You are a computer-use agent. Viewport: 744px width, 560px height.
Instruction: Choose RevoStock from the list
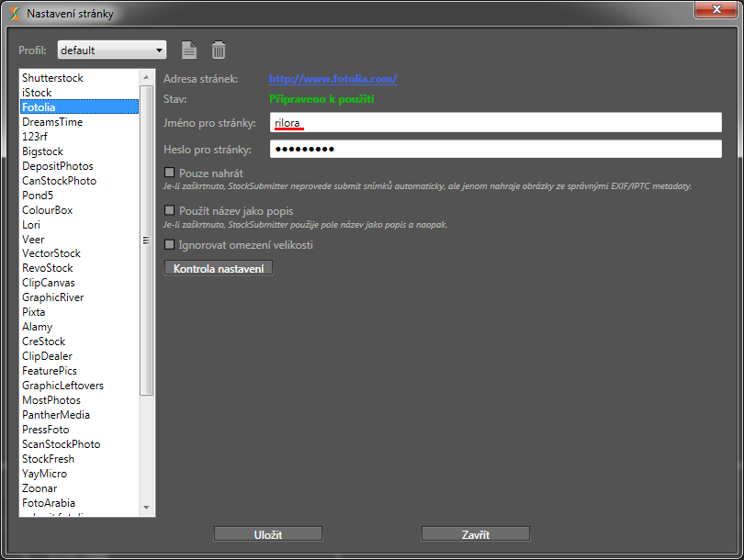click(x=79, y=268)
